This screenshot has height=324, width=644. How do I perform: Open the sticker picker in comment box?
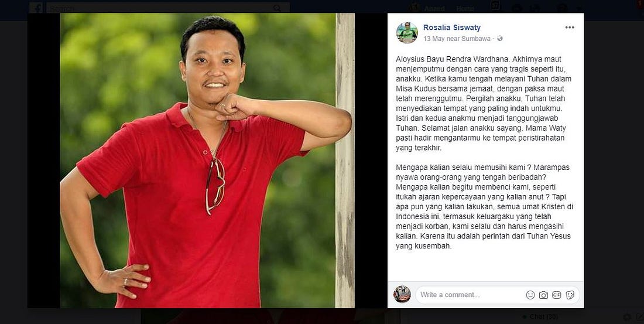point(570,295)
